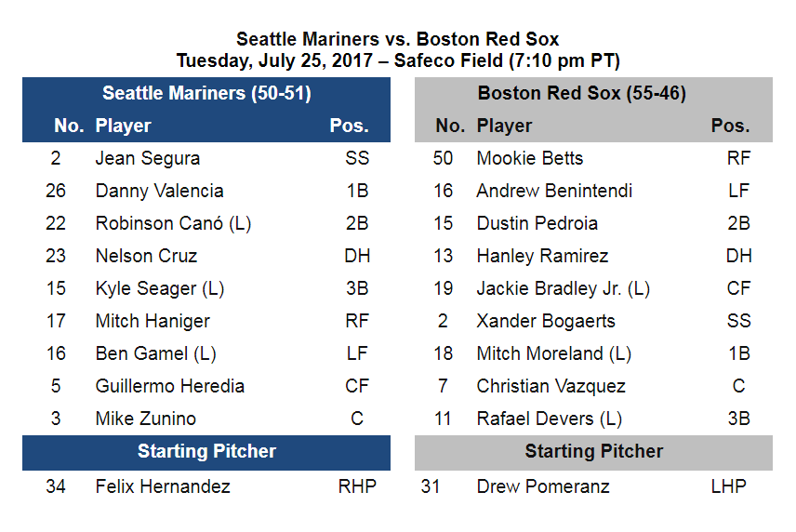Click the Seattle Mariners (50-51) header
This screenshot has width=796, height=532.
206,93
